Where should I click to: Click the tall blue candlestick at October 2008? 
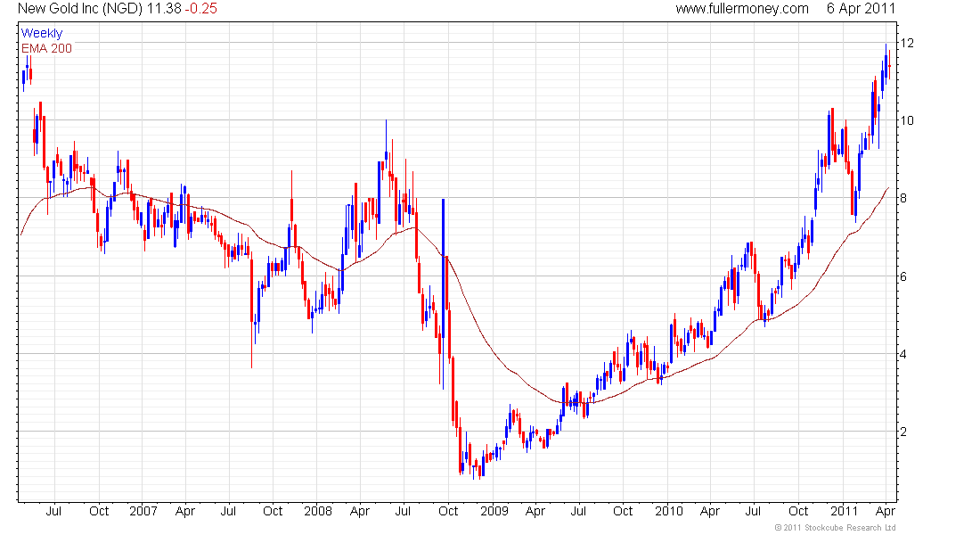tap(443, 294)
